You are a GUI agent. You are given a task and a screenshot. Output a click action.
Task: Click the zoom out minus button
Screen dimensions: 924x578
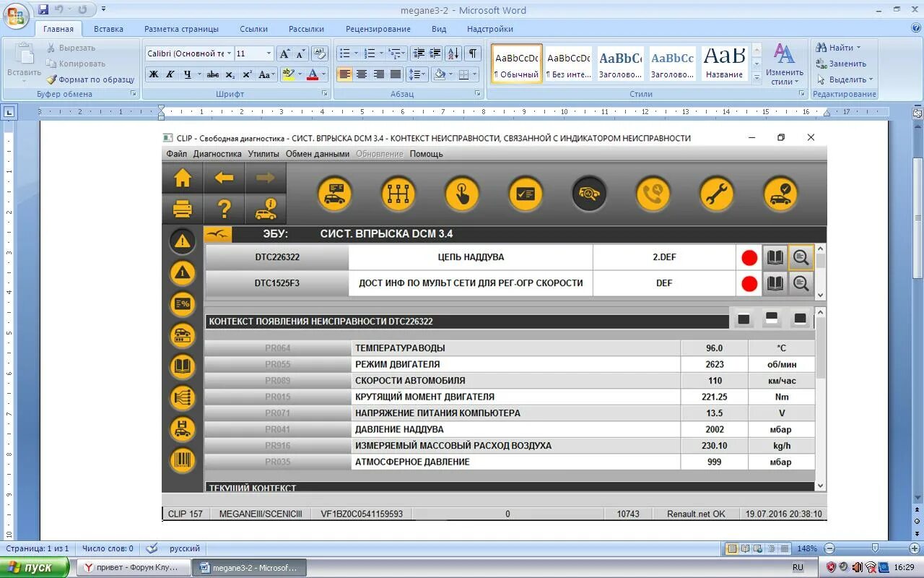point(829,548)
